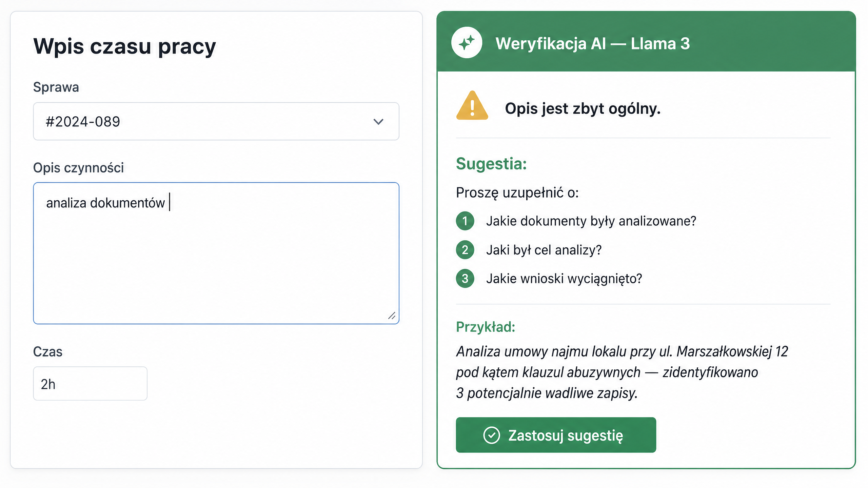Click 'Jaki był cel analizy?' suggestion
This screenshot has height=488, width=868.
[544, 250]
